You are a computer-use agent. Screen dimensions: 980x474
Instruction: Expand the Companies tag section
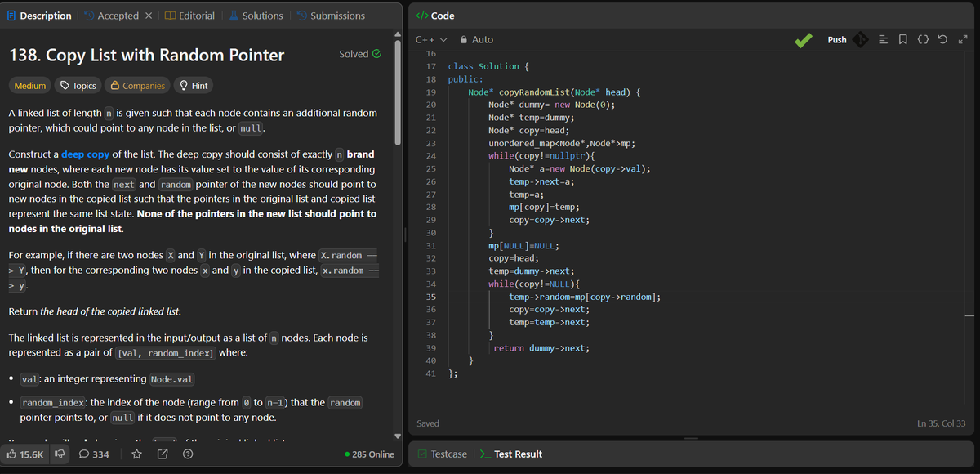point(138,86)
